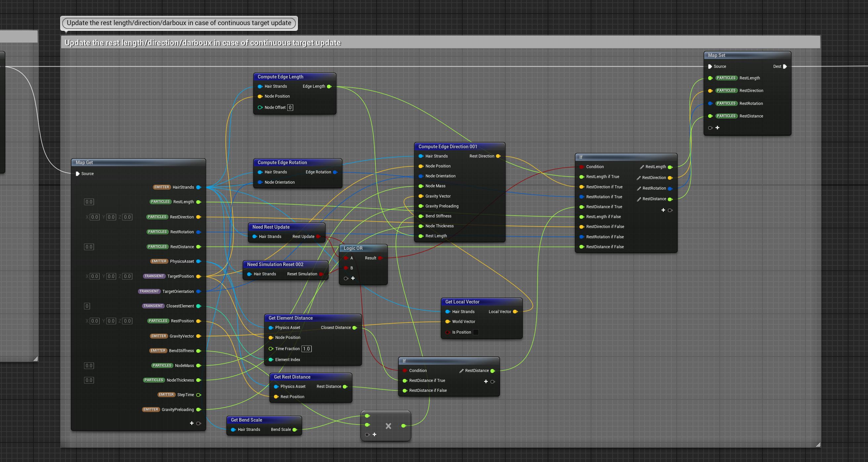Click the Logic OR Result output pin

(x=380, y=258)
